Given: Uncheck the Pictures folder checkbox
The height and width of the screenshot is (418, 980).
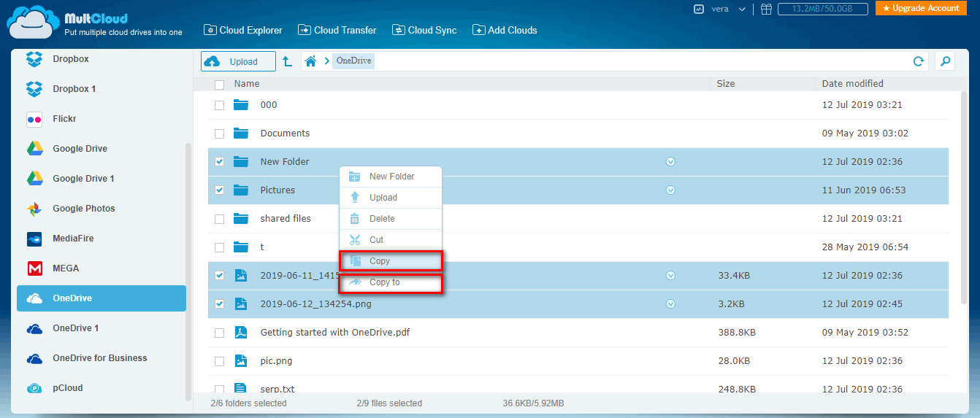Looking at the screenshot, I should (x=219, y=190).
